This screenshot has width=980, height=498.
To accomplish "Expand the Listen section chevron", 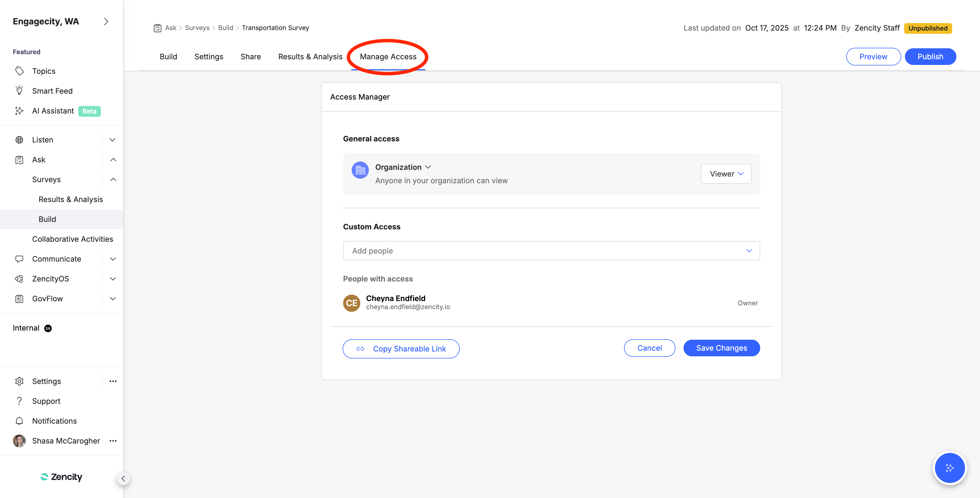I will pos(113,140).
